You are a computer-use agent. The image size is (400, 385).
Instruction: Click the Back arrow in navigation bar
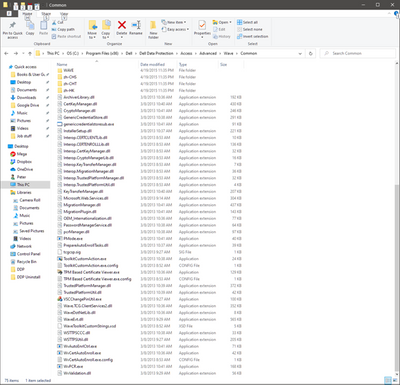click(6, 53)
